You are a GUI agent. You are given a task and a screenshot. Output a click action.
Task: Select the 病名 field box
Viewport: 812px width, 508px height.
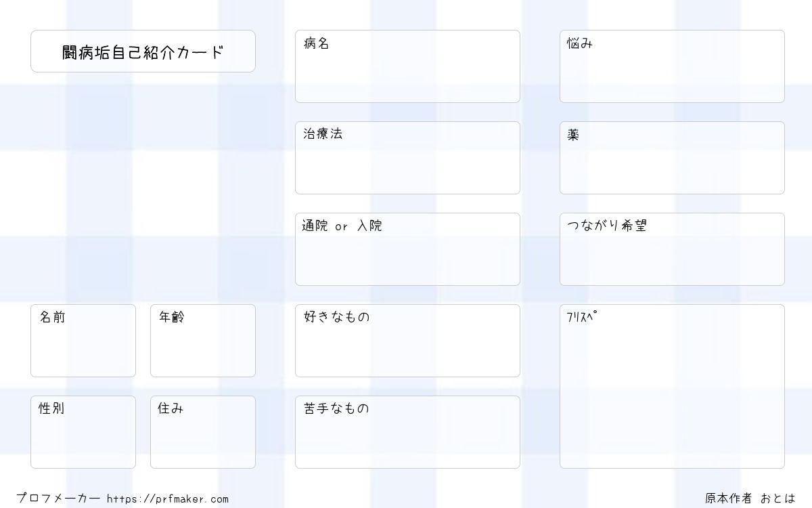(407, 66)
